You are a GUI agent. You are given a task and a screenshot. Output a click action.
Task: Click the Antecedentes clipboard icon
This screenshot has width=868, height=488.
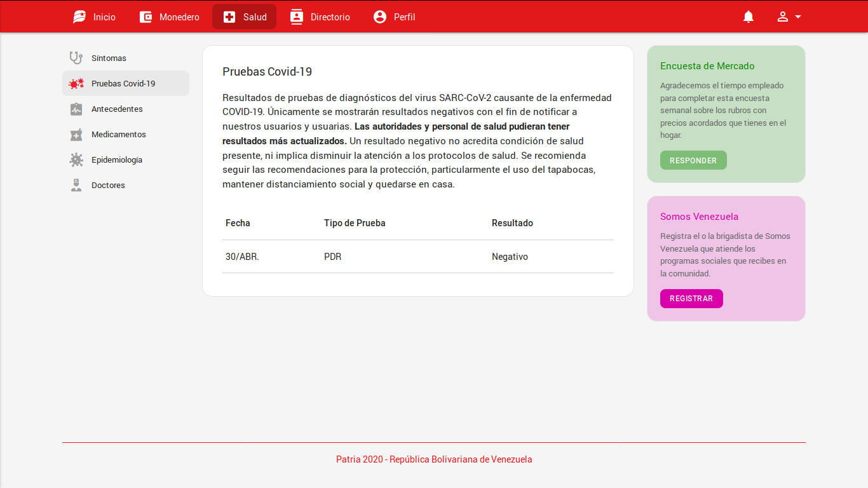(x=76, y=109)
